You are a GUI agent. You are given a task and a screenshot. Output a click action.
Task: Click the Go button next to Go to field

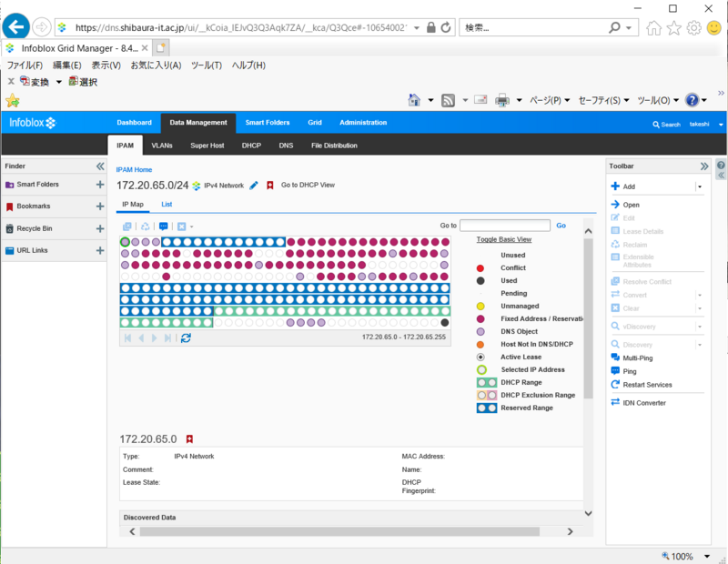click(561, 226)
